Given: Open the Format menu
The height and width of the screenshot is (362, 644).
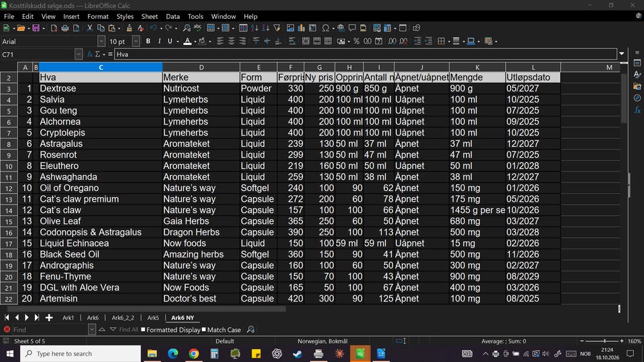Looking at the screenshot, I should (x=98, y=16).
